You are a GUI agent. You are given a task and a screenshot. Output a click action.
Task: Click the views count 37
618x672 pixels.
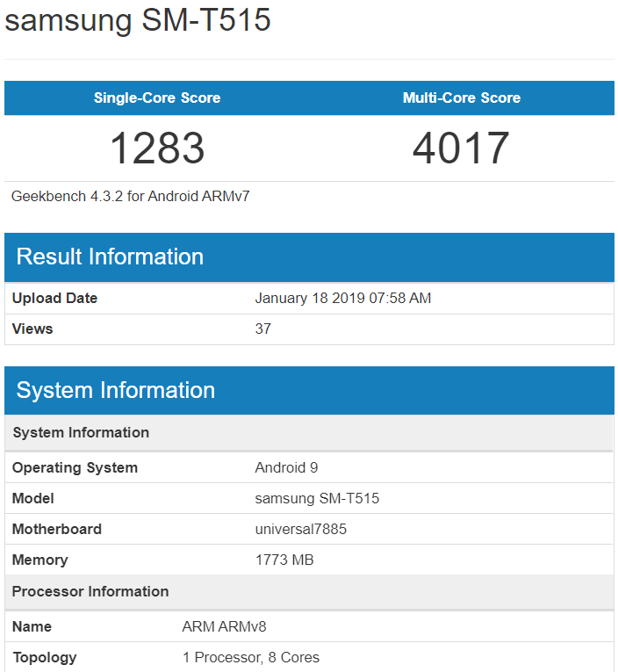pyautogui.click(x=263, y=329)
